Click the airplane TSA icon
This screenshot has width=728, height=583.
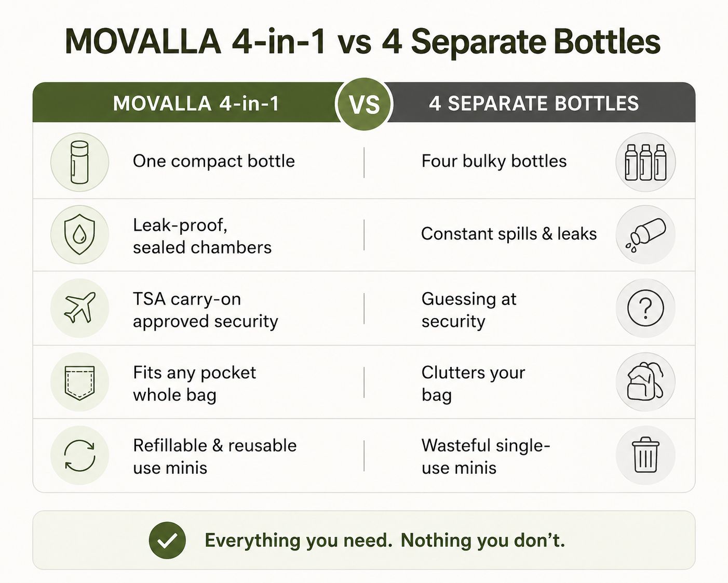tap(79, 308)
